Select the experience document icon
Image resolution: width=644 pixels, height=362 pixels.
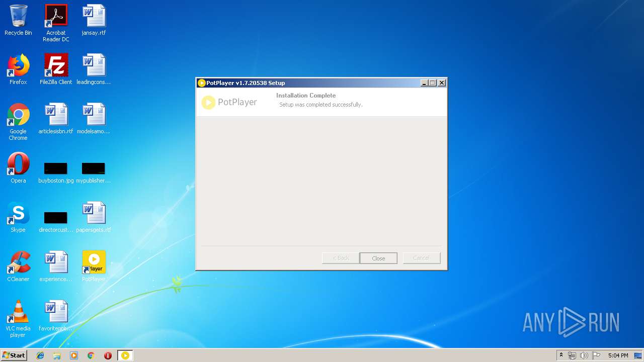tap(56, 266)
